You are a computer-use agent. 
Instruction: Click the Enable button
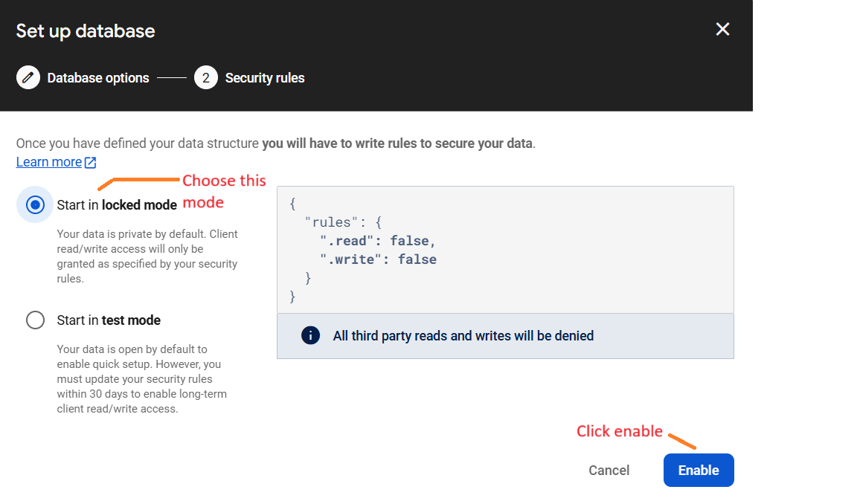tap(698, 470)
